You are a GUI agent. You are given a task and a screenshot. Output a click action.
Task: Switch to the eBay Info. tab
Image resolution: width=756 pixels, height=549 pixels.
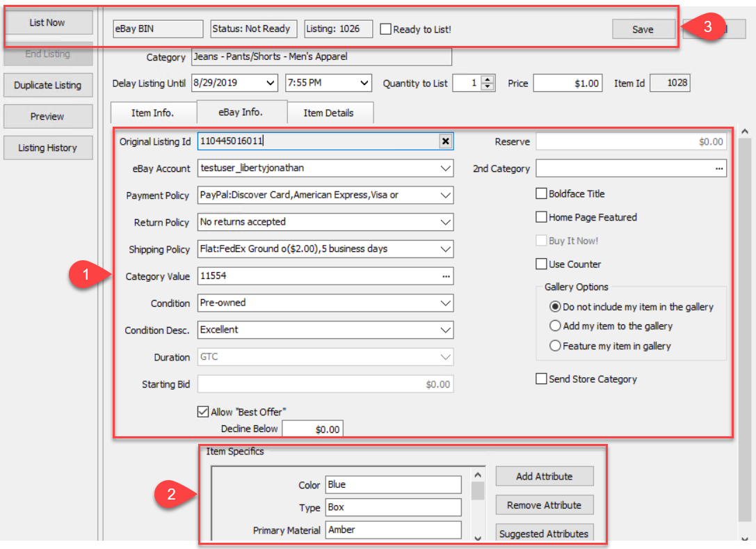(x=241, y=112)
